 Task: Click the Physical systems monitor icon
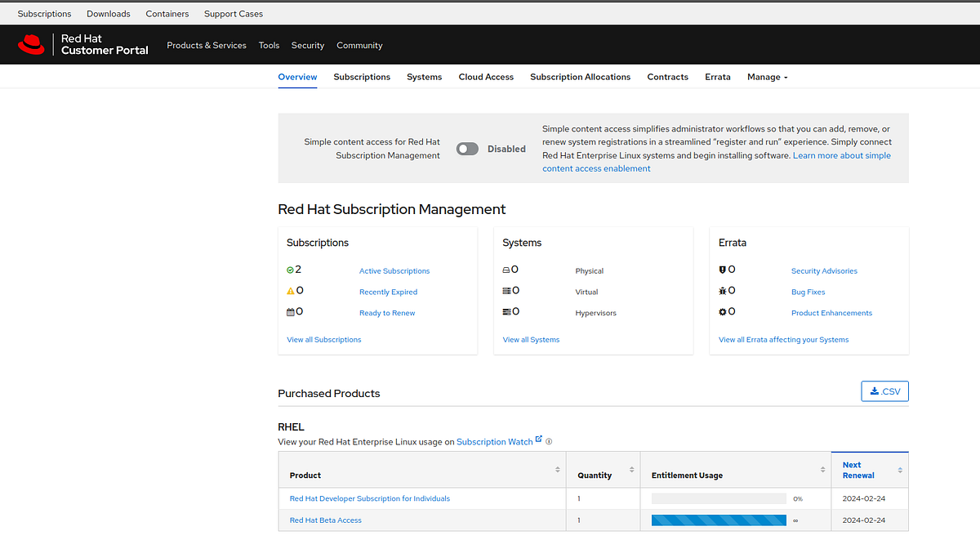point(505,270)
